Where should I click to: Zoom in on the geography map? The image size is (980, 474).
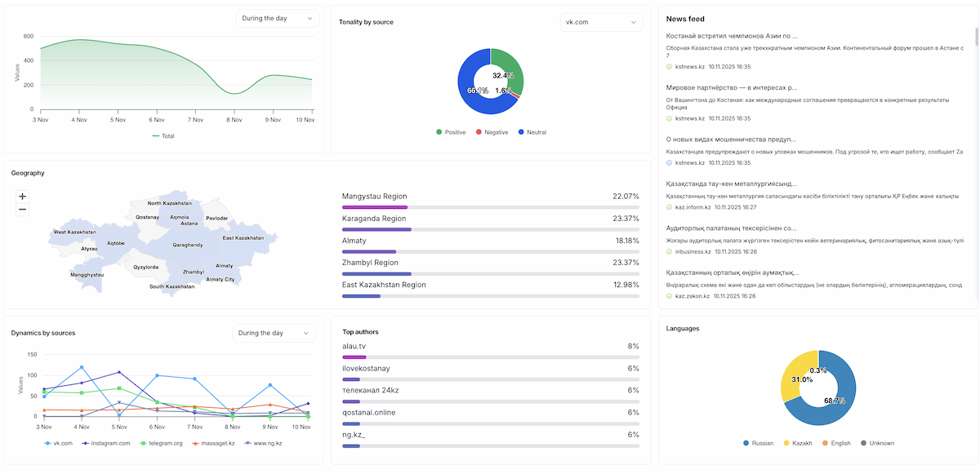click(x=22, y=197)
